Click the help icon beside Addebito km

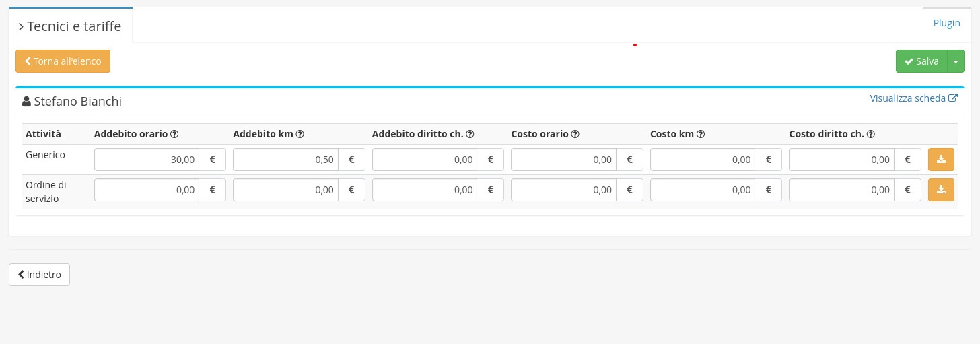tap(300, 134)
